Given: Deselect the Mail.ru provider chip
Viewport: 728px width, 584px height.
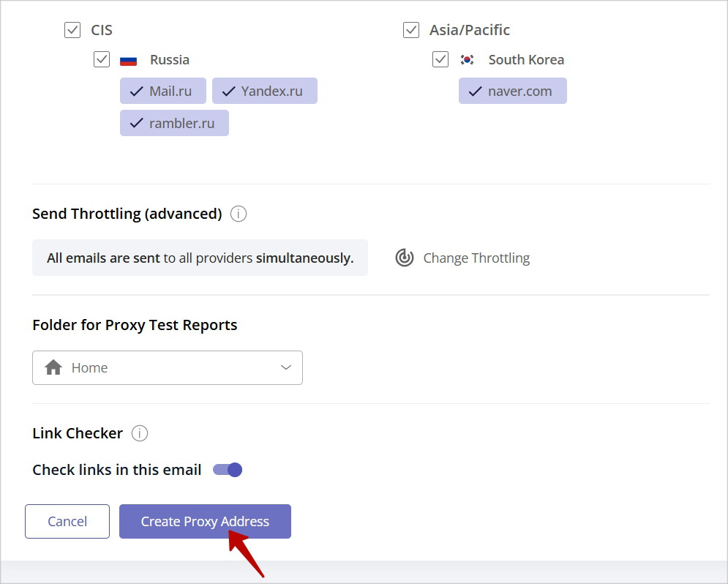Looking at the screenshot, I should coord(163,91).
